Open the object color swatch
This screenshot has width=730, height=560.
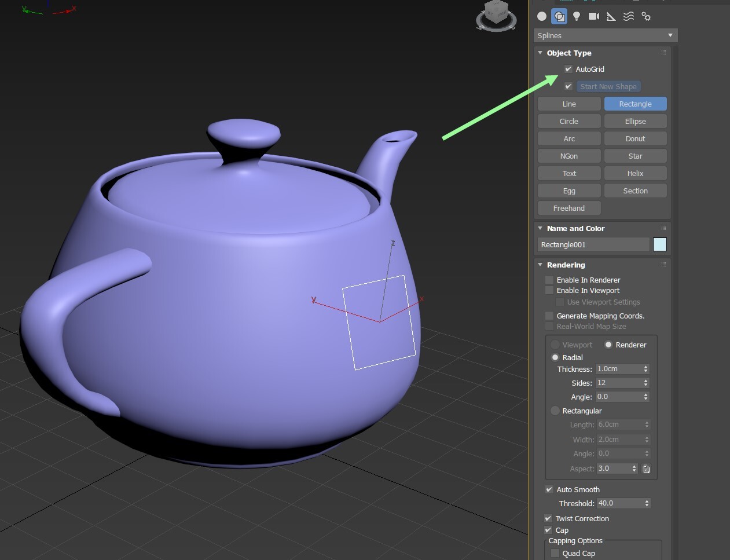660,244
